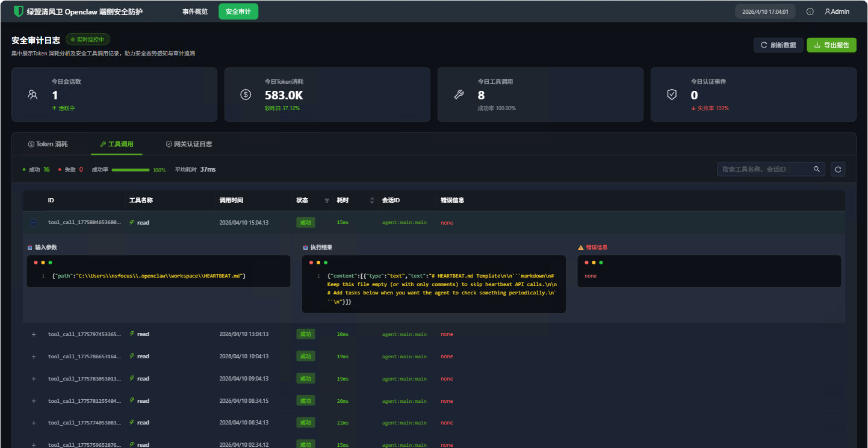Click the 导出报告 button

831,45
